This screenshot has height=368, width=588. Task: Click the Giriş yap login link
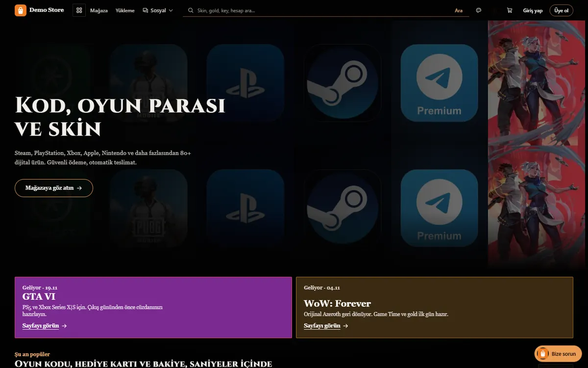[533, 10]
